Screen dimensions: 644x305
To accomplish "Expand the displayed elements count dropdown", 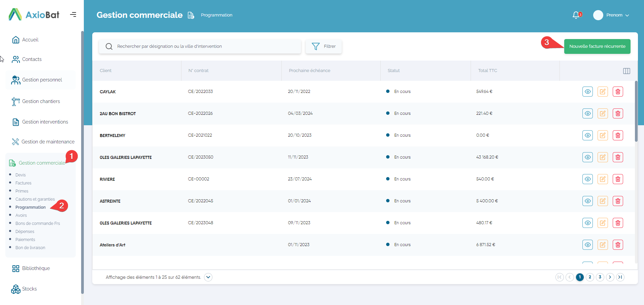I will coord(208,277).
